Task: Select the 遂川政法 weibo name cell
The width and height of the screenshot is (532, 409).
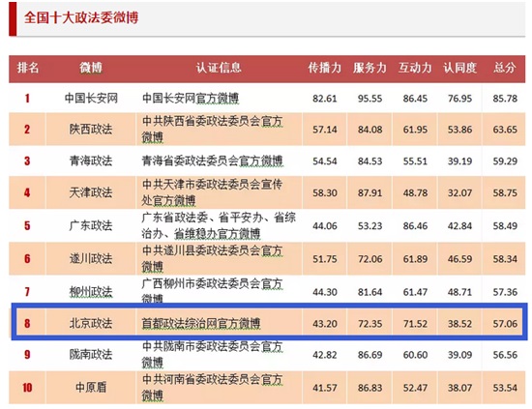Action: point(91,259)
